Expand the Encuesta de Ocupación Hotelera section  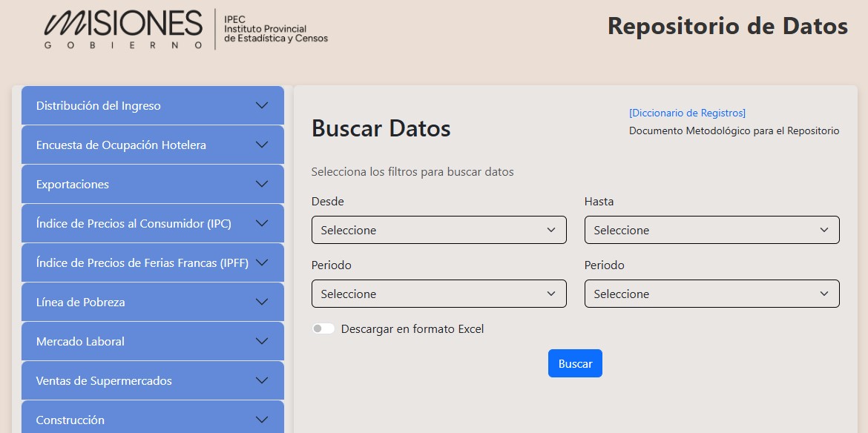152,145
